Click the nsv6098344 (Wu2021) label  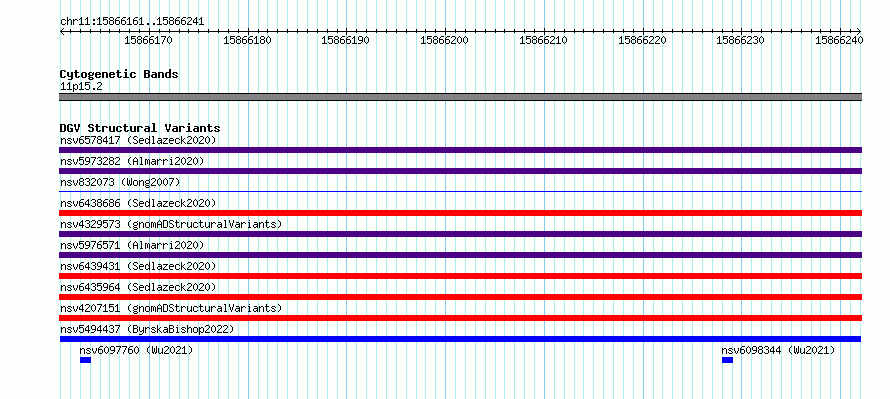click(778, 350)
